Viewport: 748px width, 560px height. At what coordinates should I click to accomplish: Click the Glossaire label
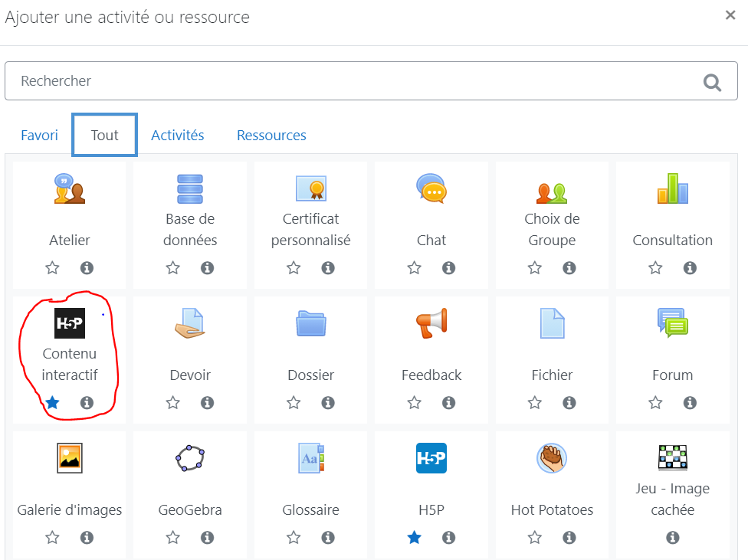click(311, 510)
